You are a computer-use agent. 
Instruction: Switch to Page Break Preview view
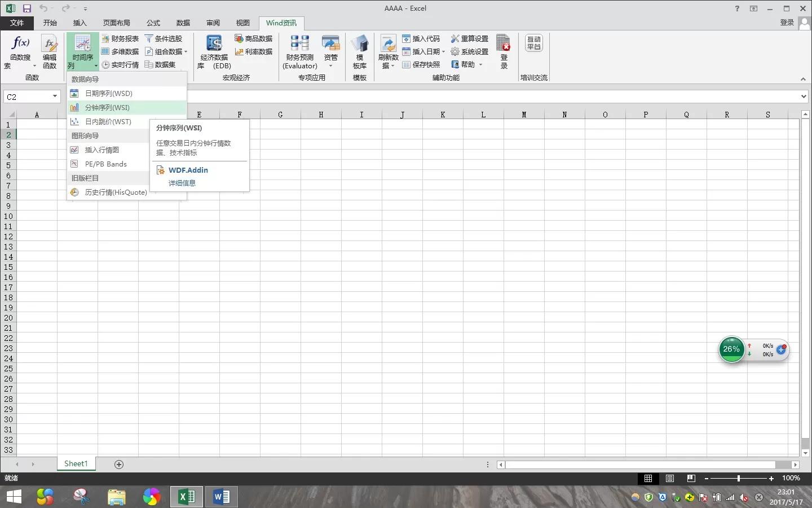click(691, 478)
